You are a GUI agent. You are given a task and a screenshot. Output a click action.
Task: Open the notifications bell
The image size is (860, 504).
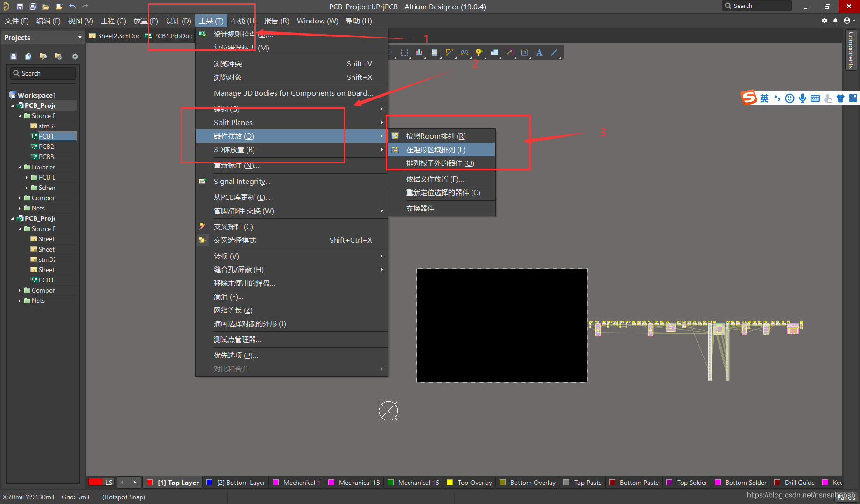[x=835, y=21]
